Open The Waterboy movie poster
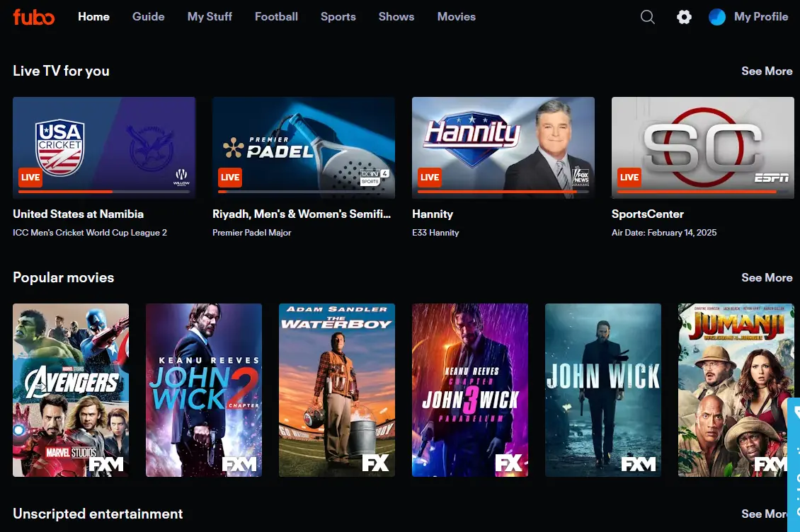800x532 pixels. point(337,391)
